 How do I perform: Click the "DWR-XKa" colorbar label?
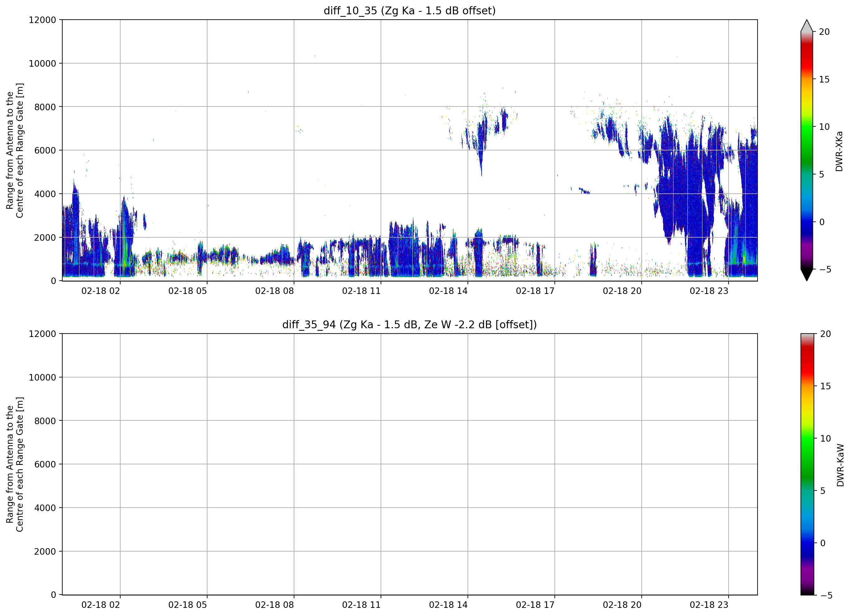(x=839, y=151)
